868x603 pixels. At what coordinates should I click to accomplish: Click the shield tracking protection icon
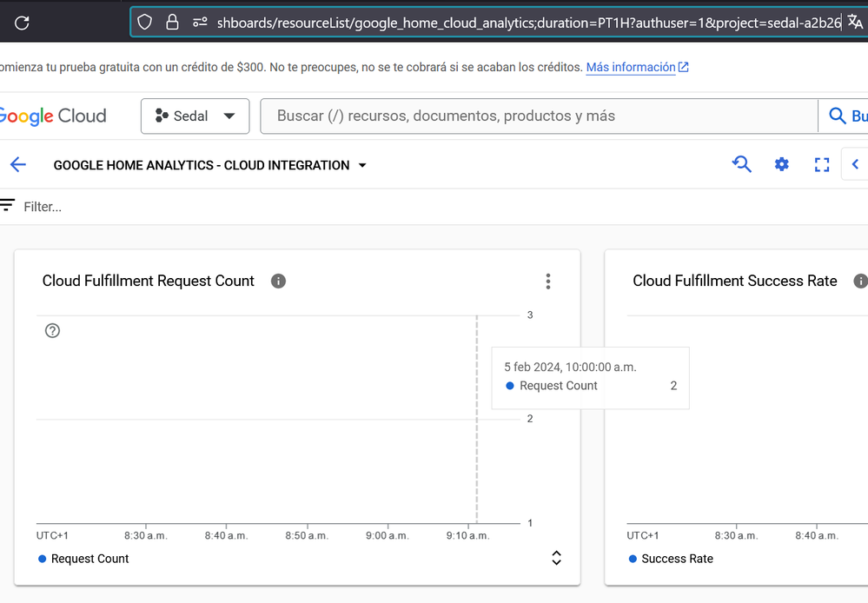tap(145, 23)
